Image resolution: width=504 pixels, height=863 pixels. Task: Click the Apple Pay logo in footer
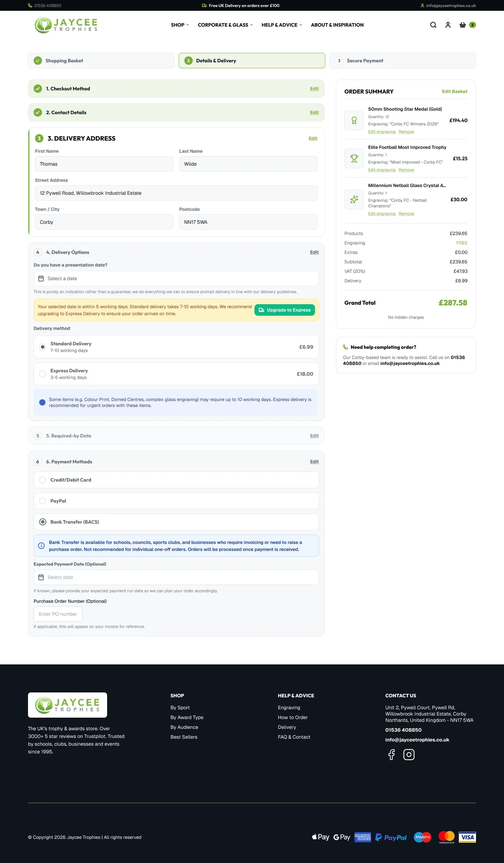point(321,837)
